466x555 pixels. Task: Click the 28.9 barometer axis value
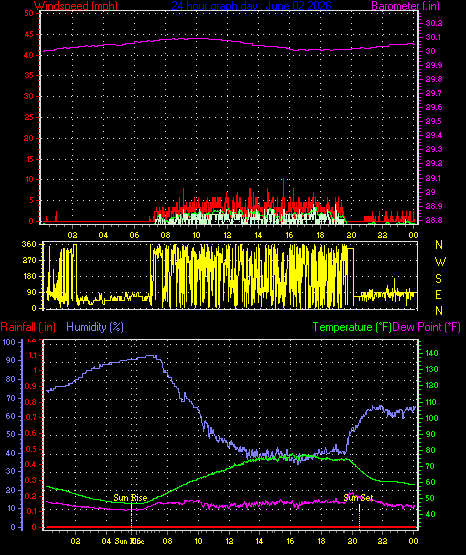[x=433, y=206]
